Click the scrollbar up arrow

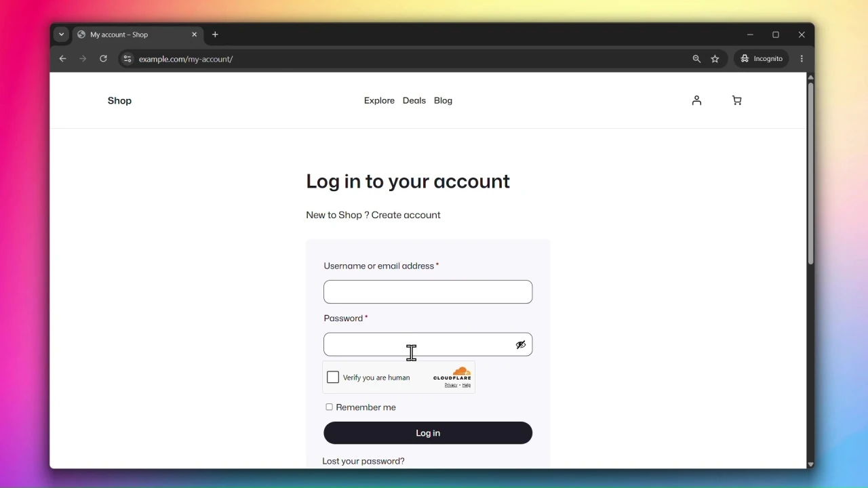(810, 77)
